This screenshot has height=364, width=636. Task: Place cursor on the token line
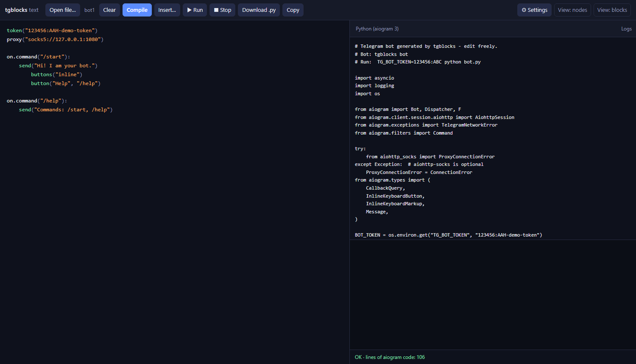52,30
